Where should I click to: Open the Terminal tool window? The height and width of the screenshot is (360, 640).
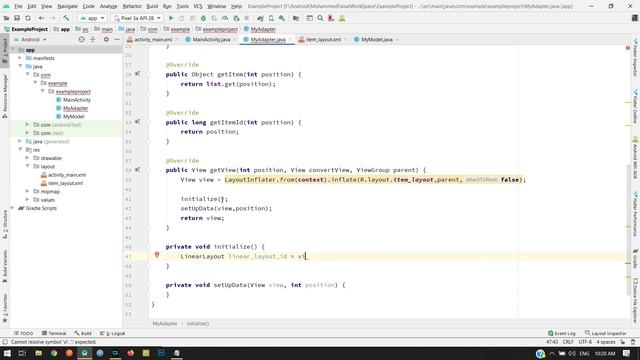point(54,333)
